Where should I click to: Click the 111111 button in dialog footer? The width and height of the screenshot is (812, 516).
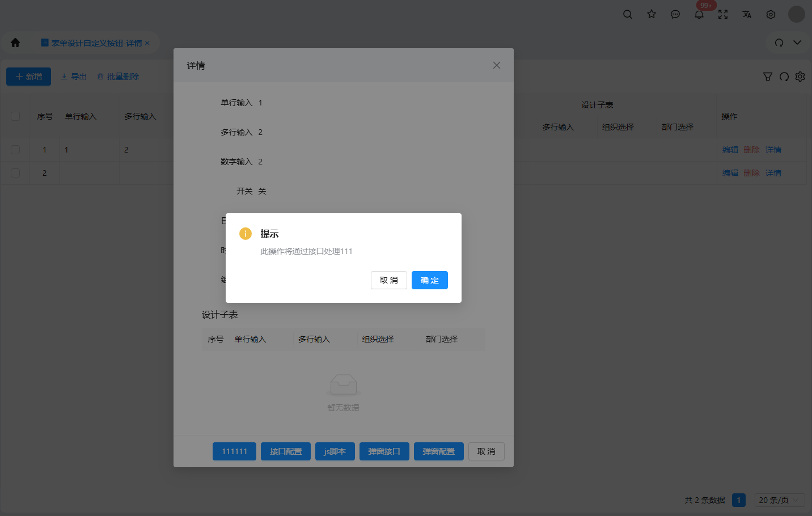click(235, 451)
